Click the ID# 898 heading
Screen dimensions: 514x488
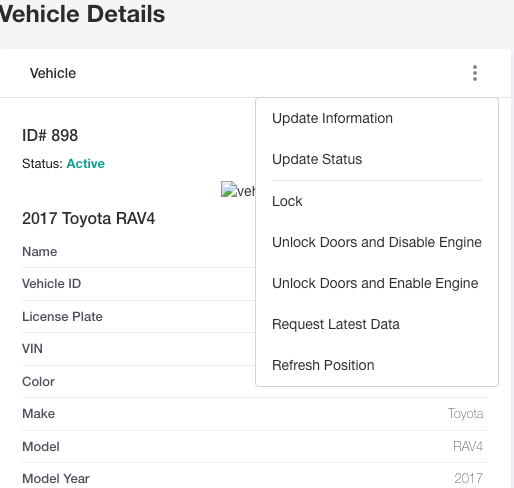tap(50, 135)
